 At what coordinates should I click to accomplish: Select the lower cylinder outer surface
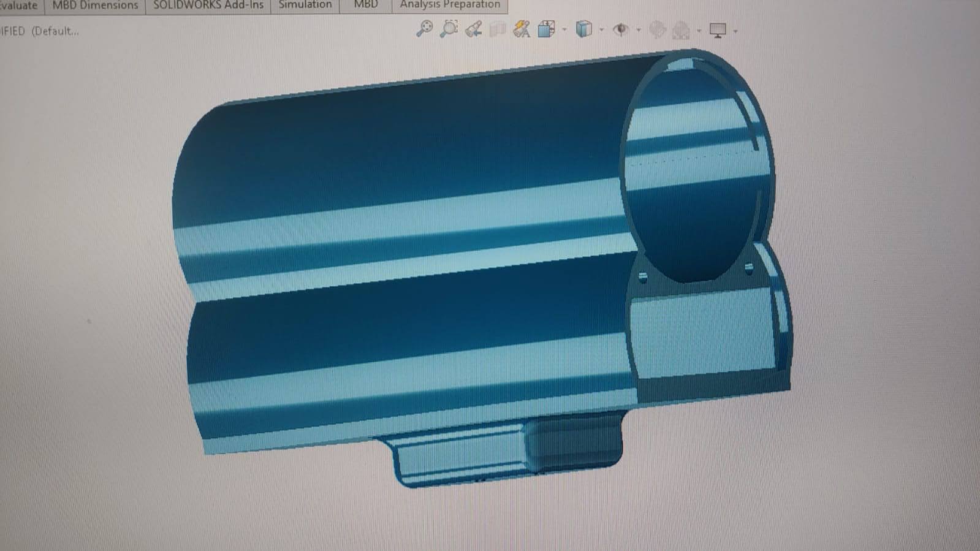coord(411,349)
